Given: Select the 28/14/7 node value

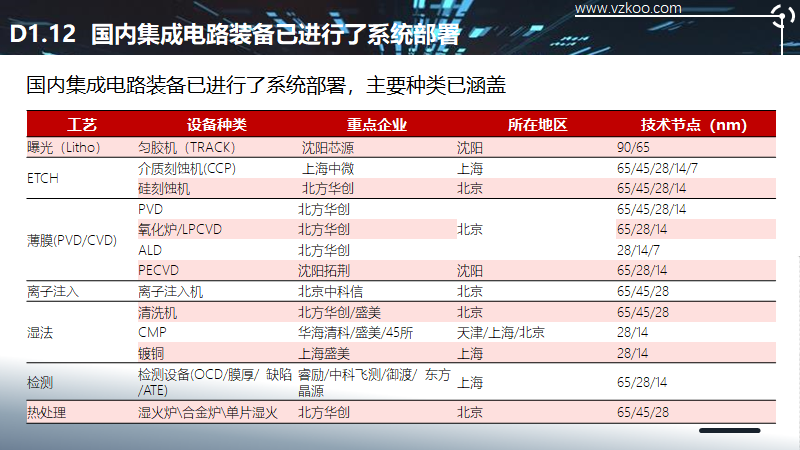Looking at the screenshot, I should coord(638,251).
